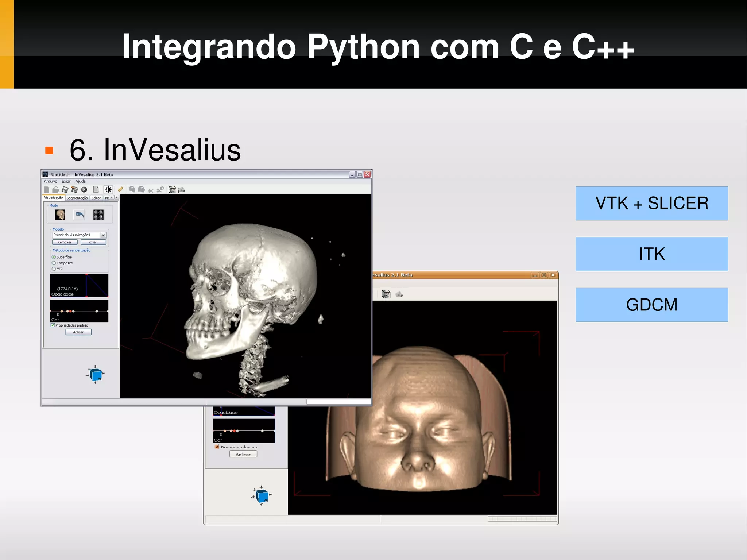
Task: Select the skull 3D mode icon
Action: tap(60, 215)
